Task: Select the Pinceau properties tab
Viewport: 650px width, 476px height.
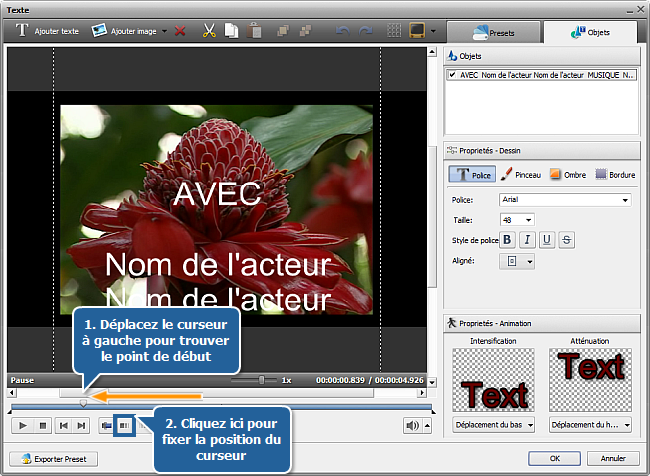Action: (x=521, y=174)
